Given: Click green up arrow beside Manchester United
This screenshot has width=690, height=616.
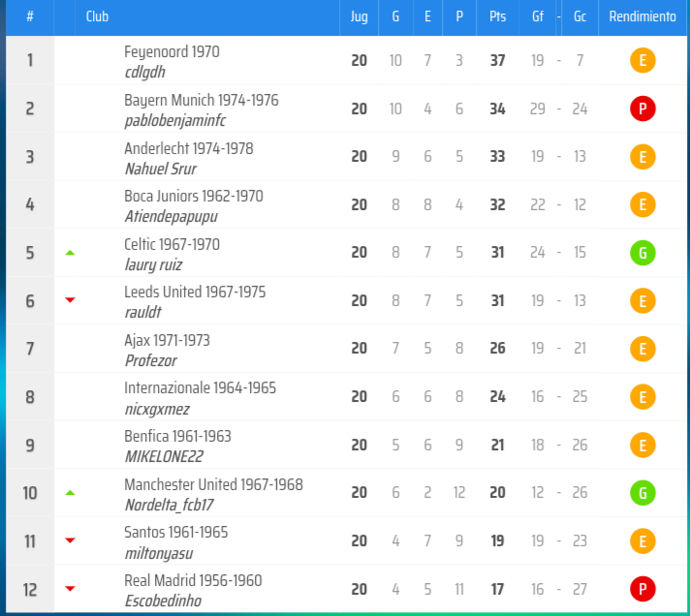Looking at the screenshot, I should [70, 493].
